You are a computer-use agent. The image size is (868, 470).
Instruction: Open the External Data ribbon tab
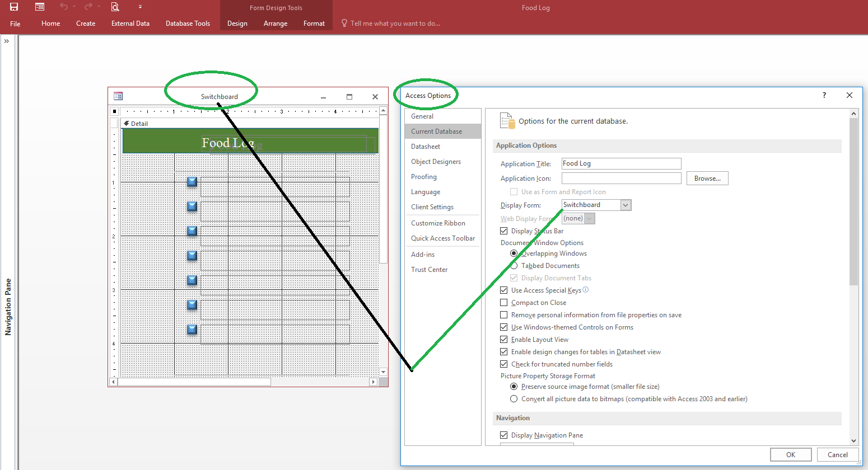(x=130, y=23)
